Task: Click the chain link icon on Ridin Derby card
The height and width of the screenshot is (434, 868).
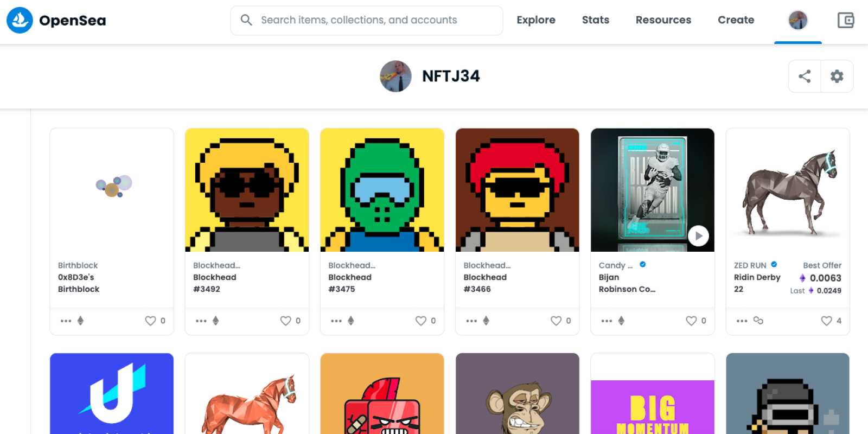Action: [x=758, y=321]
